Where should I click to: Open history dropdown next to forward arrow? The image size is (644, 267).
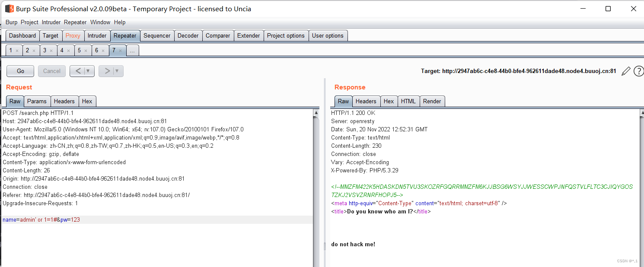pos(118,71)
